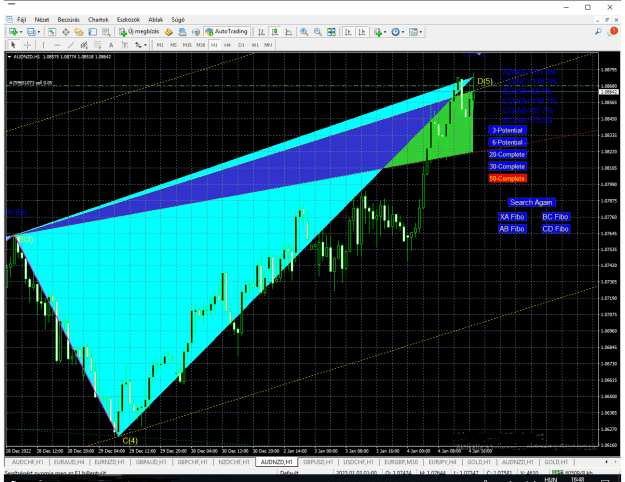Screen dimensions: 625x482
Task: Open the search magnifier at top right
Action: click(x=598, y=31)
